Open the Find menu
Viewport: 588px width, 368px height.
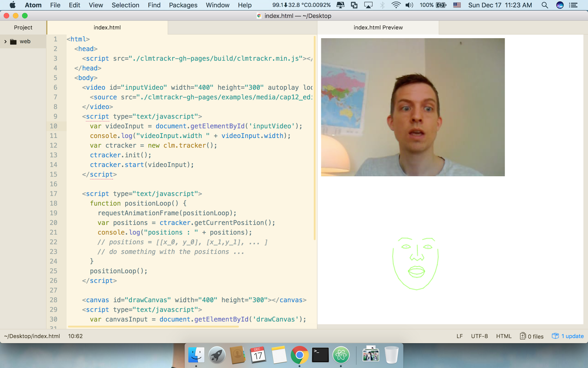pyautogui.click(x=154, y=5)
